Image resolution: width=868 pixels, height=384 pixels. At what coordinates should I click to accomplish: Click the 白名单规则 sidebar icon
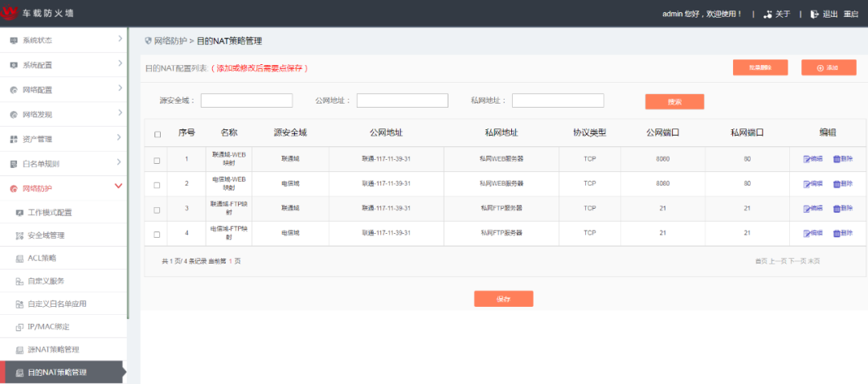pos(14,165)
